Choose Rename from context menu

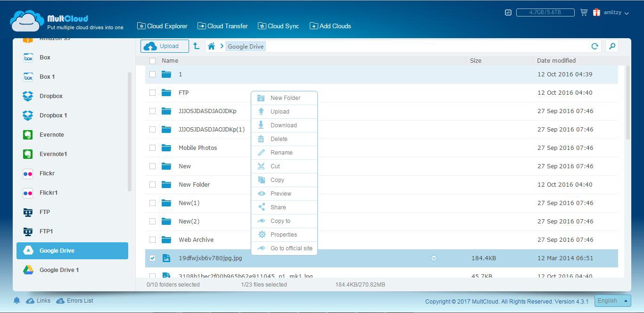284,153
